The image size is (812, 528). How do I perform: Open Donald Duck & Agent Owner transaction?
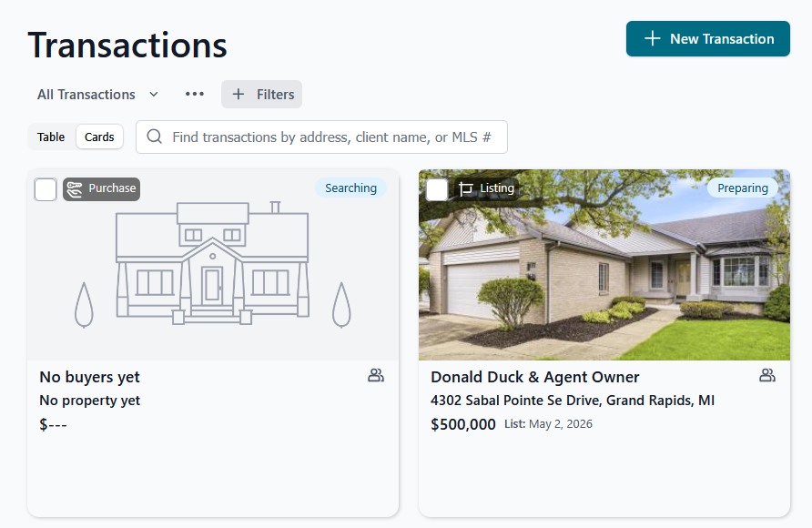535,377
